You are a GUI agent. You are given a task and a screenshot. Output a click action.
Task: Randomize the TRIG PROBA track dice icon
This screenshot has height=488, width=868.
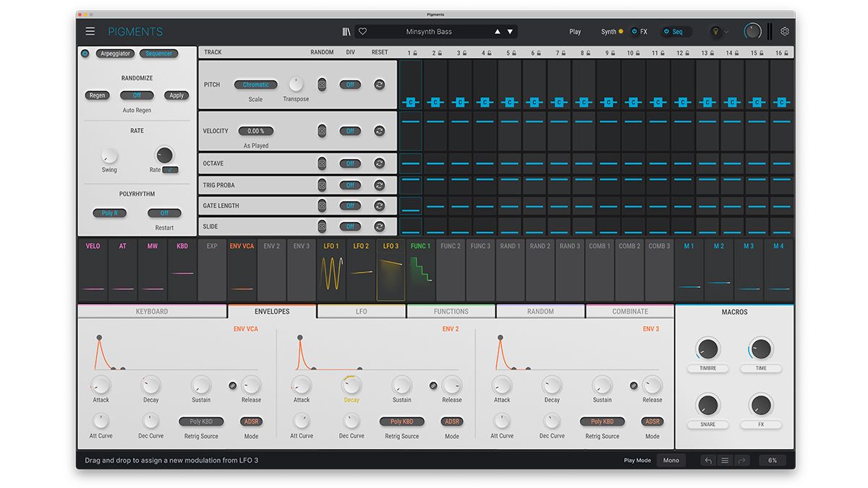pos(322,185)
